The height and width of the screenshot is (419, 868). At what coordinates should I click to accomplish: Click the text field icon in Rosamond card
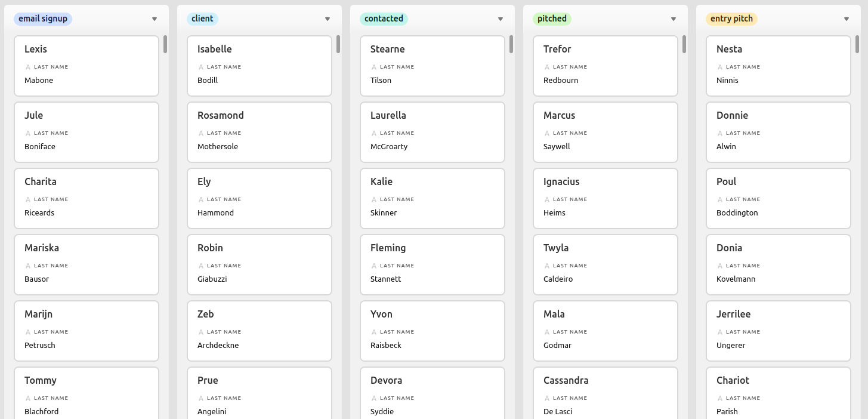[x=201, y=134]
